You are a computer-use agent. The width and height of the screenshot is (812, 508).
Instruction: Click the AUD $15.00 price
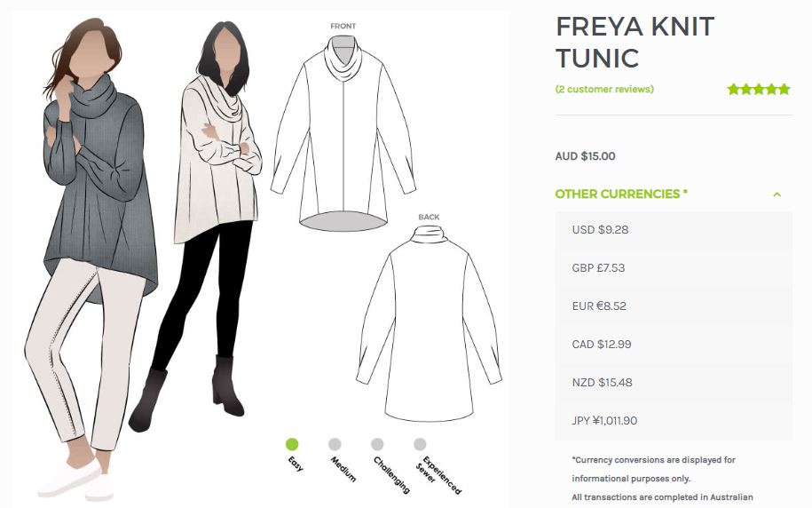[585, 156]
